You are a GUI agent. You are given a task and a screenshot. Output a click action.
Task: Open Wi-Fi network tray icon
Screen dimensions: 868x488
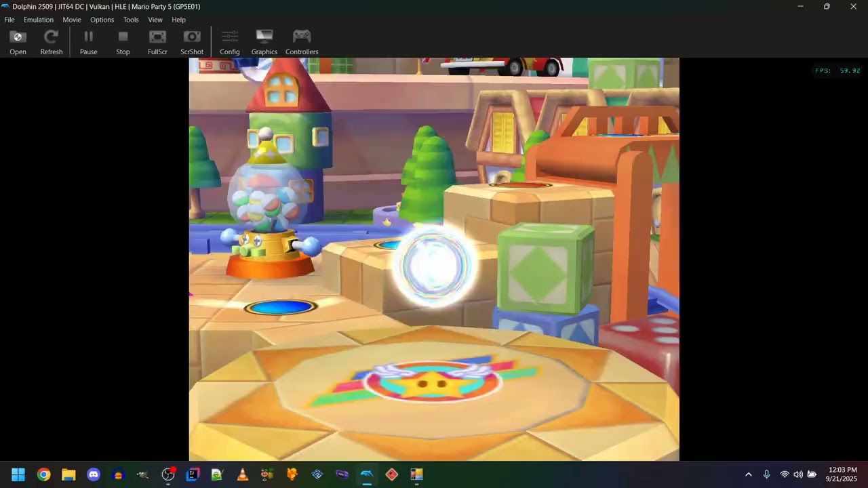(x=785, y=474)
